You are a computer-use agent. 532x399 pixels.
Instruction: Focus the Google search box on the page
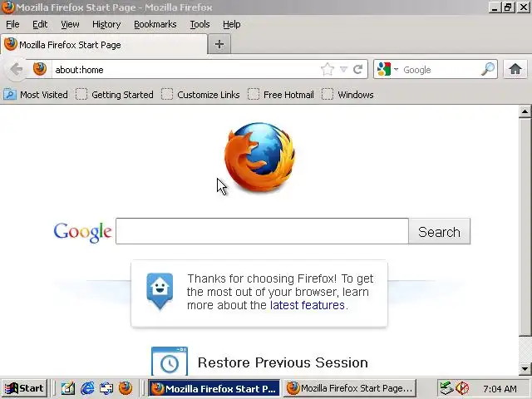point(262,231)
